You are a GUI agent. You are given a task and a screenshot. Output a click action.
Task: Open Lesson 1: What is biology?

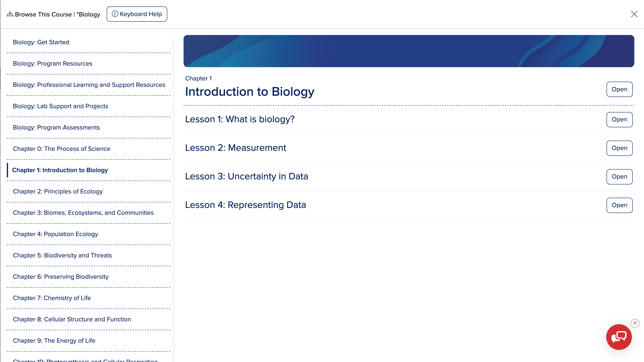coord(619,119)
